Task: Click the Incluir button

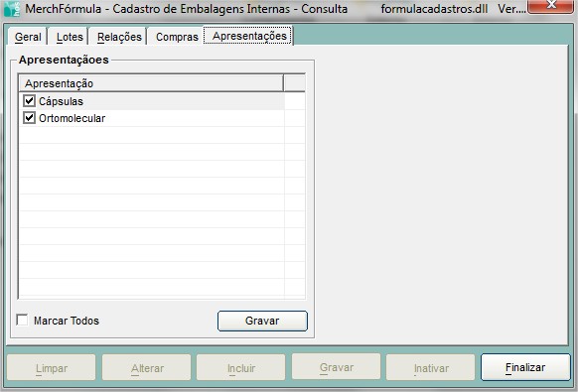Action: tap(241, 367)
